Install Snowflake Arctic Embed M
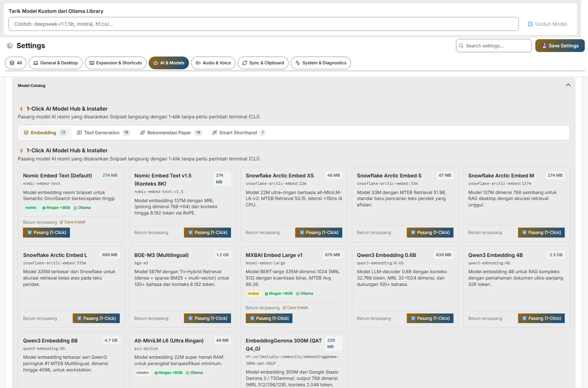This screenshot has height=388, width=588. [x=541, y=232]
